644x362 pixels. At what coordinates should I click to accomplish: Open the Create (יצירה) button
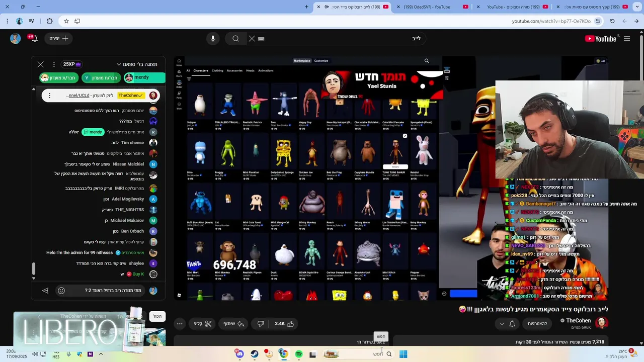click(x=59, y=38)
